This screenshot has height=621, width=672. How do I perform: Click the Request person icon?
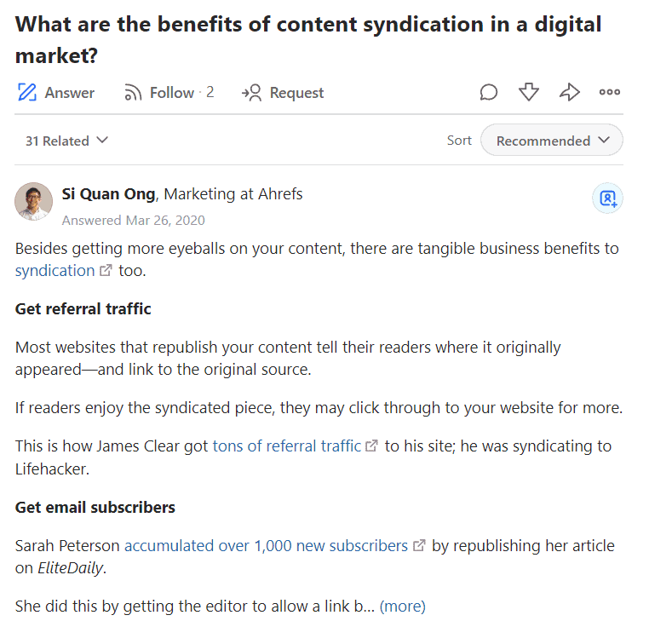pyautogui.click(x=251, y=93)
